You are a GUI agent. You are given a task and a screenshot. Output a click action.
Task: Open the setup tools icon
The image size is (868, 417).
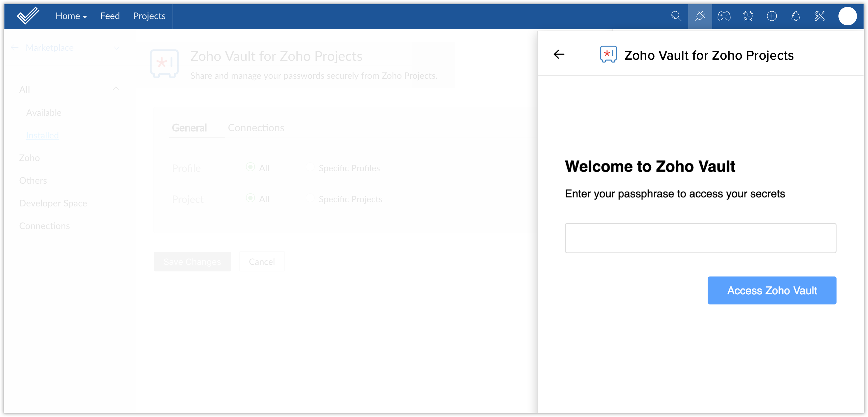(x=819, y=16)
